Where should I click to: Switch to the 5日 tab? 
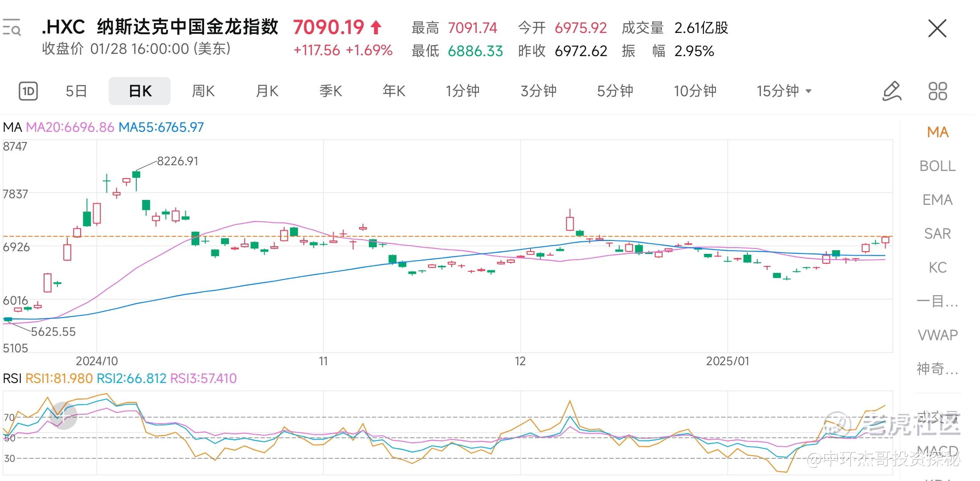76,91
